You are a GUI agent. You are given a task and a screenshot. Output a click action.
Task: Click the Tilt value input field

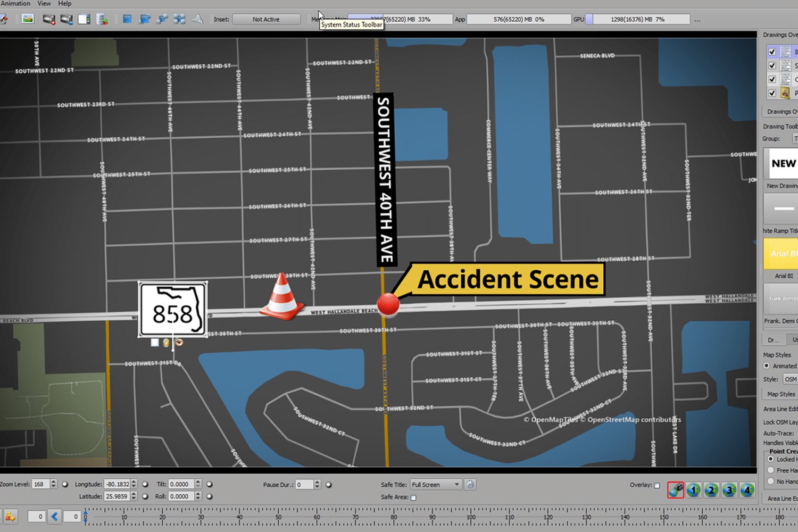click(x=181, y=484)
